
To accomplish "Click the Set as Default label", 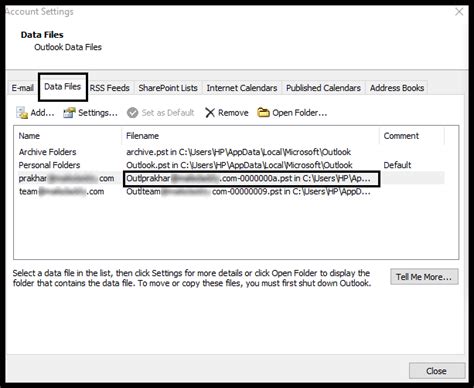I will (x=168, y=113).
